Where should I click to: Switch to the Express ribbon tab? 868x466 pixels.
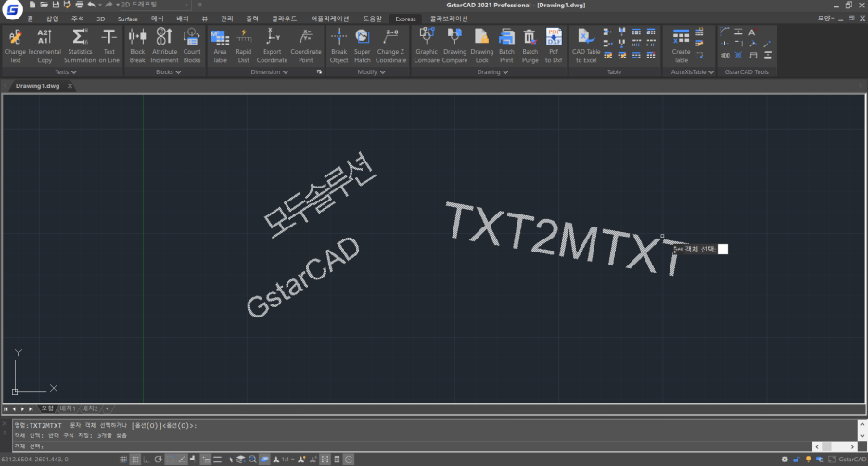(x=405, y=18)
